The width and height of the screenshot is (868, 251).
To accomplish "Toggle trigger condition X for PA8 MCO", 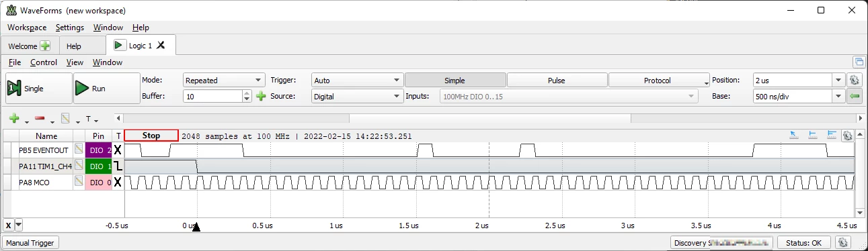I will [118, 182].
